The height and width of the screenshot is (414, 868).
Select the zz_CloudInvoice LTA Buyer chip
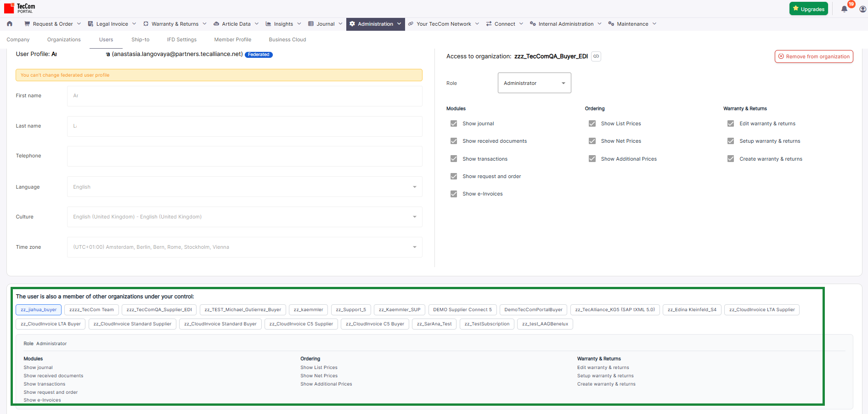pyautogui.click(x=51, y=324)
